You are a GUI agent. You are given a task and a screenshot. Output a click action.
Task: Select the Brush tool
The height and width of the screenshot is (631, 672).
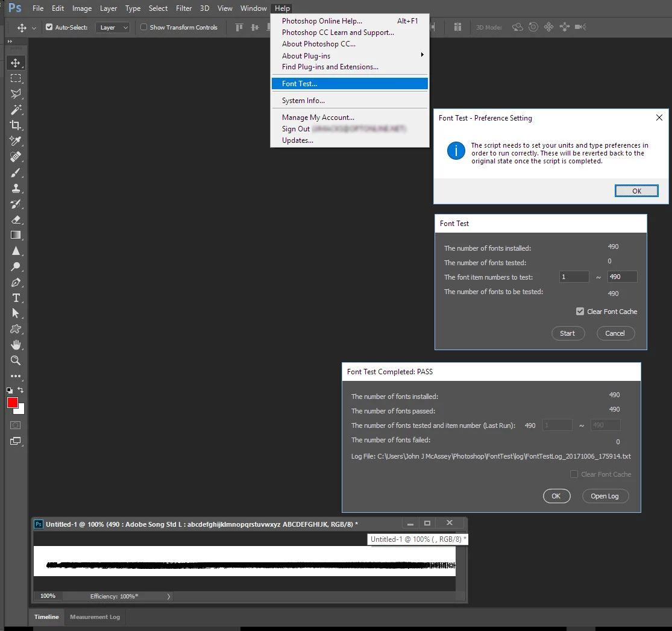[16, 173]
